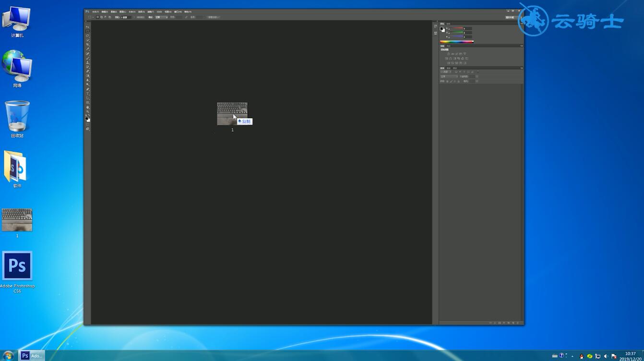644x361 pixels.
Task: Select the Hand tool
Action: pyautogui.click(x=88, y=107)
